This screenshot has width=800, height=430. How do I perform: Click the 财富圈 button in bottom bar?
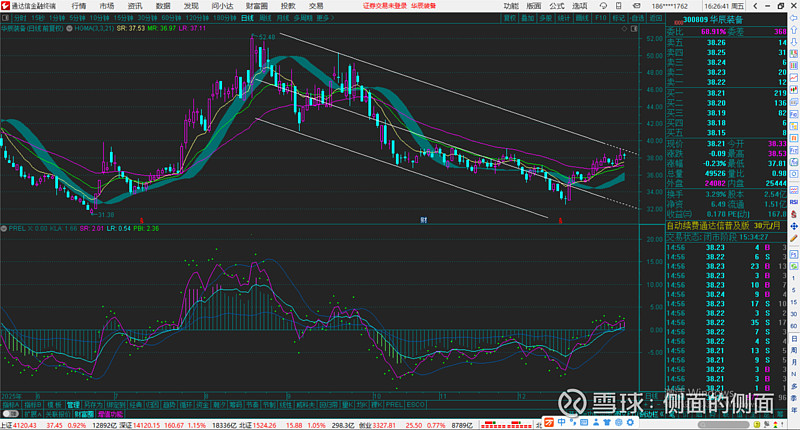coord(84,414)
